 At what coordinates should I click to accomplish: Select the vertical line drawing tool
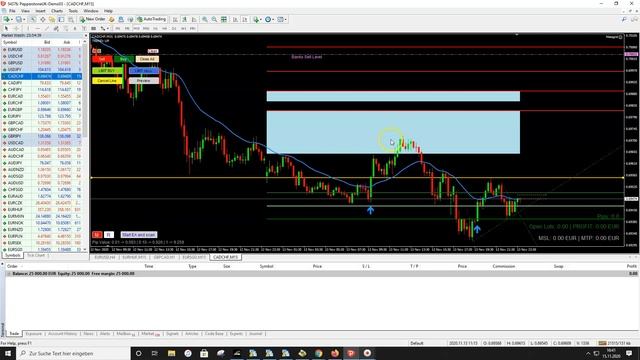pyautogui.click(x=28, y=28)
